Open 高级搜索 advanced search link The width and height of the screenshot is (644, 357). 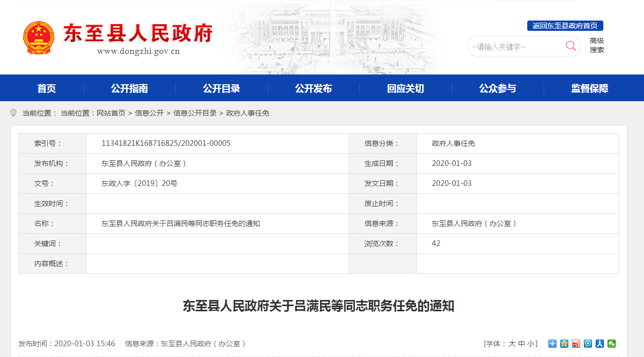597,45
